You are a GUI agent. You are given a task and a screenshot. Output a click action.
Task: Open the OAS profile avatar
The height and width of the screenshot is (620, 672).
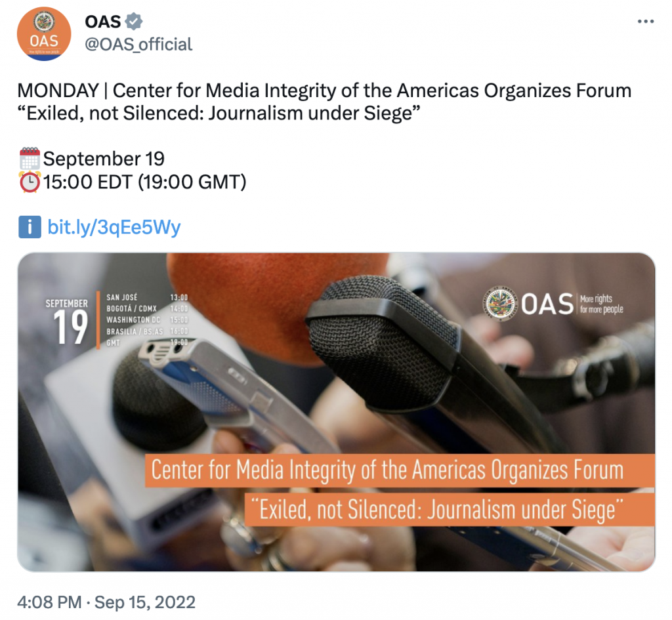click(x=44, y=34)
